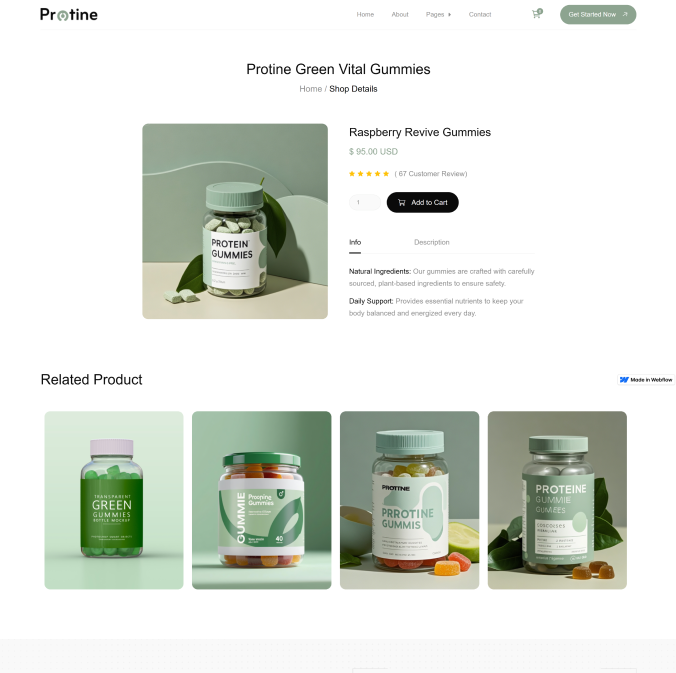Click the 67 Customer Review text

pyautogui.click(x=431, y=174)
